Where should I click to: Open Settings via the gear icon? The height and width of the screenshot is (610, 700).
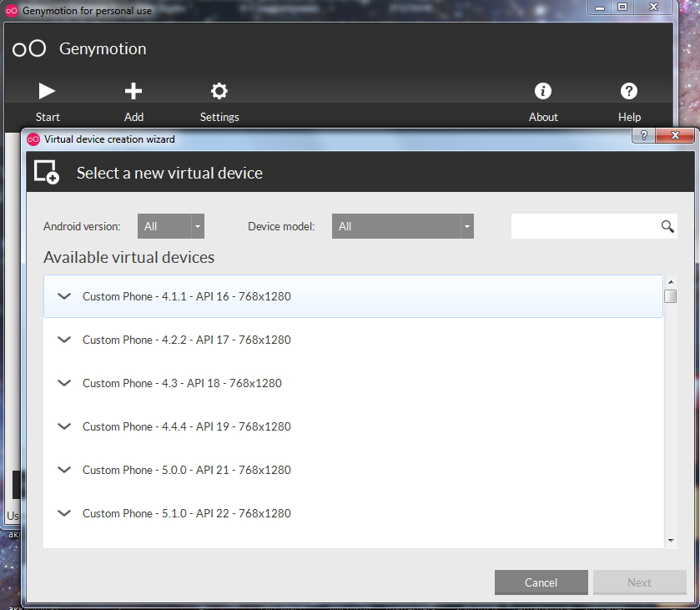[x=219, y=91]
